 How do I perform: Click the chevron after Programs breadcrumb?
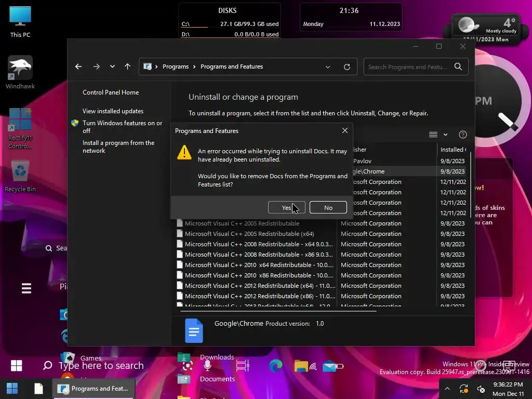pyautogui.click(x=194, y=66)
